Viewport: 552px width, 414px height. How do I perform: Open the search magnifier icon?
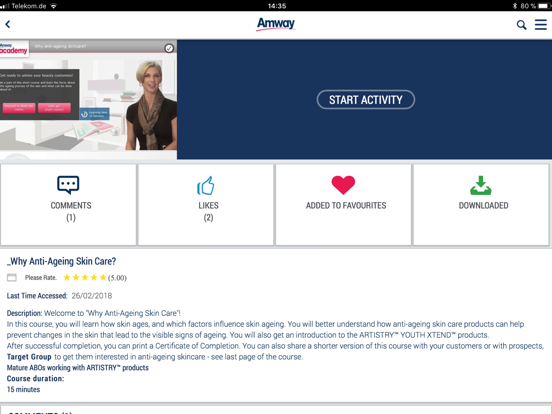click(521, 25)
